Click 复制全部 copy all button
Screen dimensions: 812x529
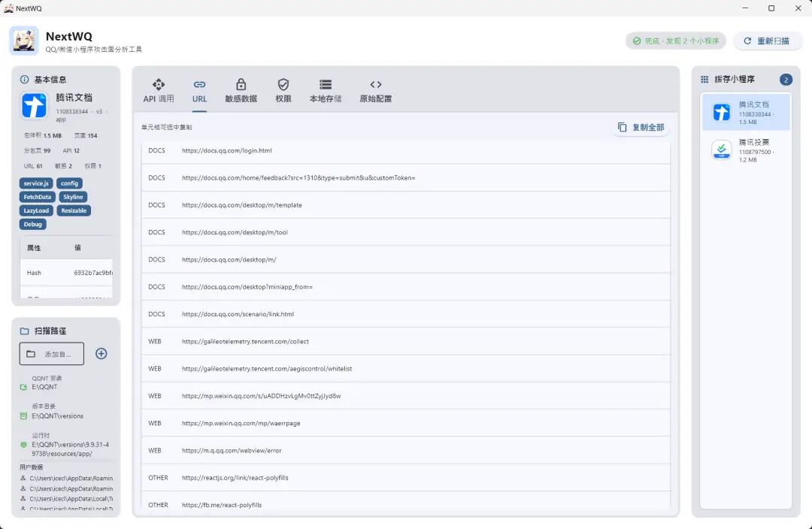pos(641,127)
